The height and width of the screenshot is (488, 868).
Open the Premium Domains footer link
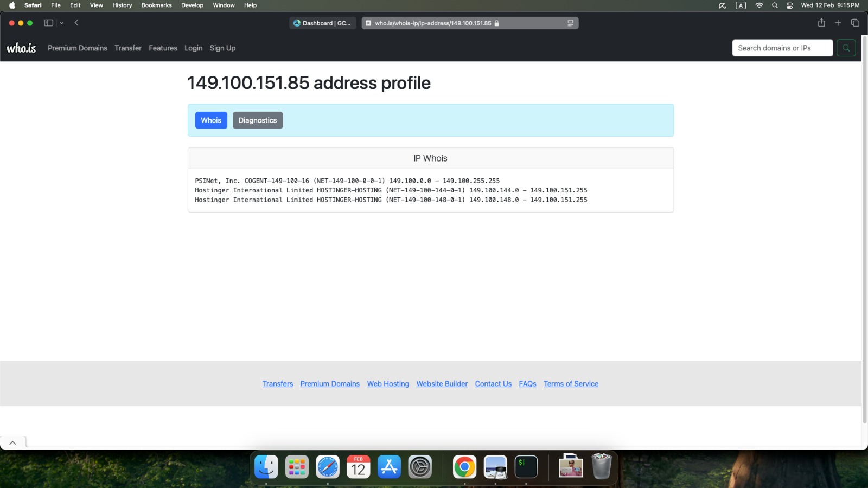[330, 384]
